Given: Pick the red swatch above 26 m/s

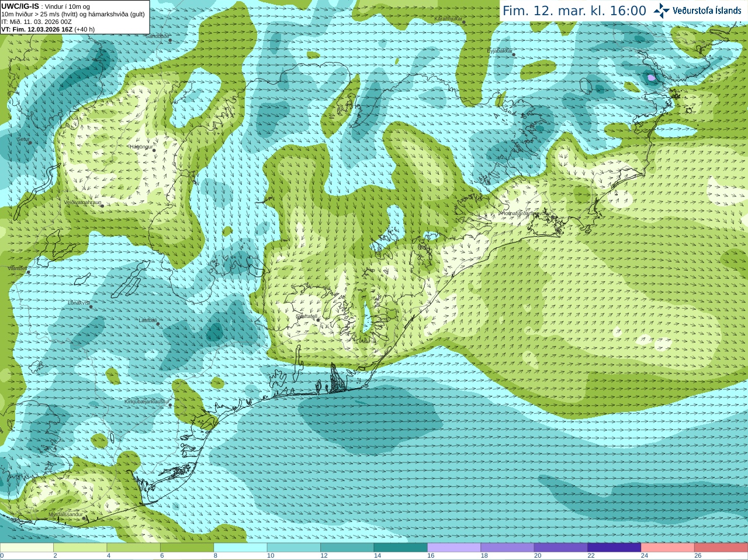Looking at the screenshot, I should coord(721,548).
